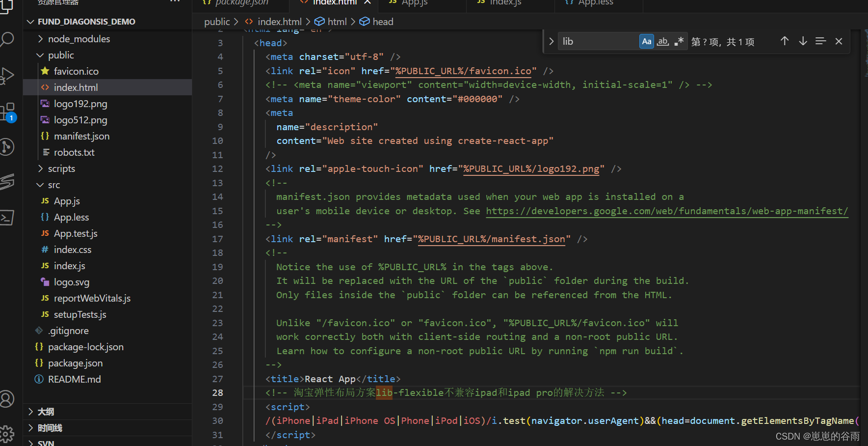This screenshot has height=446, width=868.
Task: Open the terminal panel icon in activity bar
Action: [x=7, y=217]
